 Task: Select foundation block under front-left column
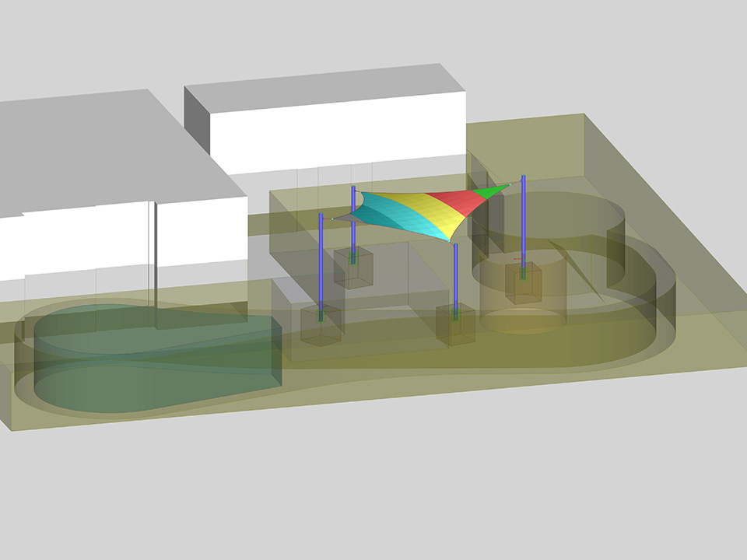tap(321, 324)
